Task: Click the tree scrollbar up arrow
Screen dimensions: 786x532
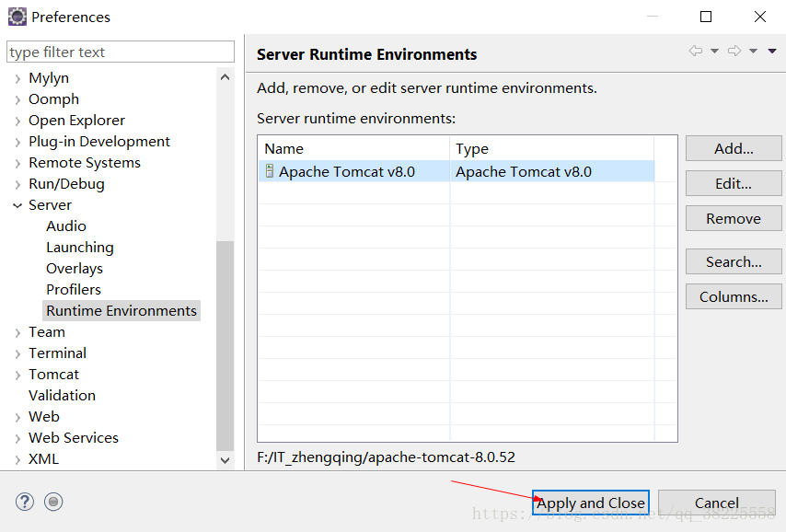Action: (225, 76)
